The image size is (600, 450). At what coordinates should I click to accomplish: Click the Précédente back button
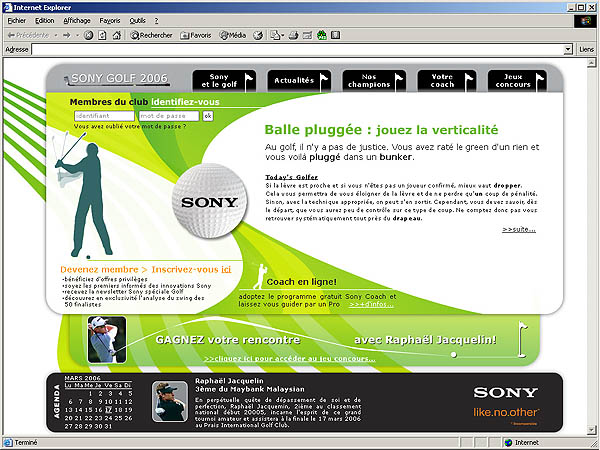pyautogui.click(x=28, y=35)
